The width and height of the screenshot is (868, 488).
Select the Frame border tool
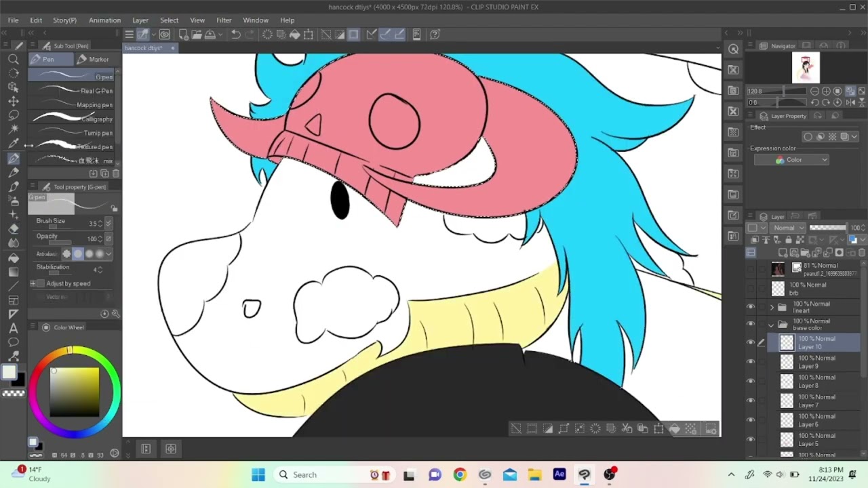[13, 300]
